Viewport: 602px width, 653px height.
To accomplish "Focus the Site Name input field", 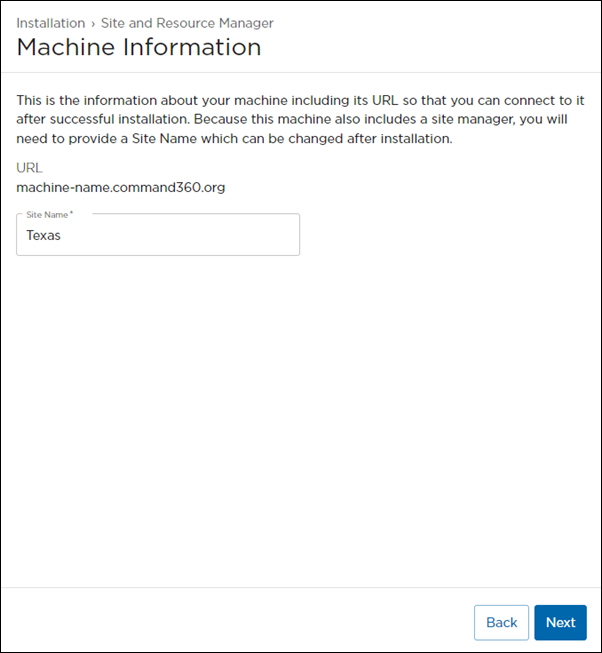I will pos(158,236).
